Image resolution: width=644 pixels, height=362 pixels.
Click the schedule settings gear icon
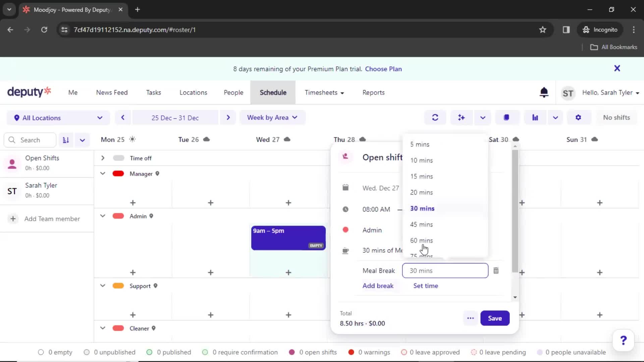point(579,117)
